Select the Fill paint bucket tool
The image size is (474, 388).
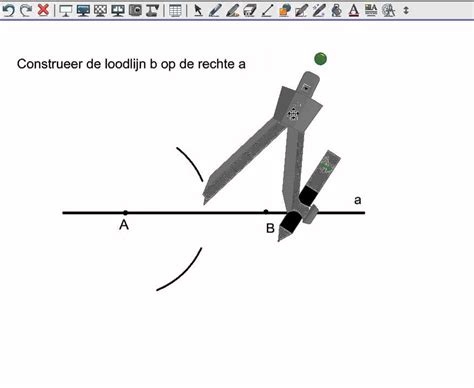tap(336, 11)
